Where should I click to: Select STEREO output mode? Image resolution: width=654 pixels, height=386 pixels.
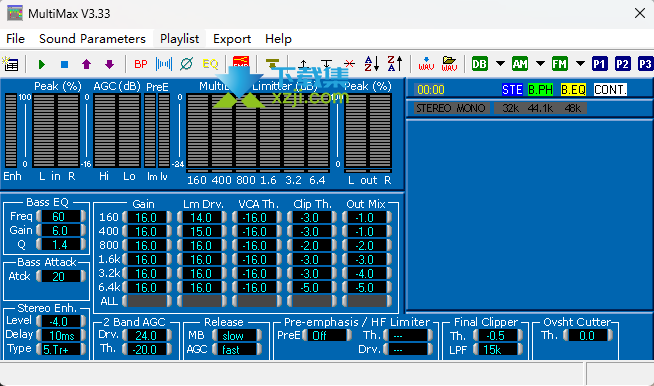(x=434, y=108)
